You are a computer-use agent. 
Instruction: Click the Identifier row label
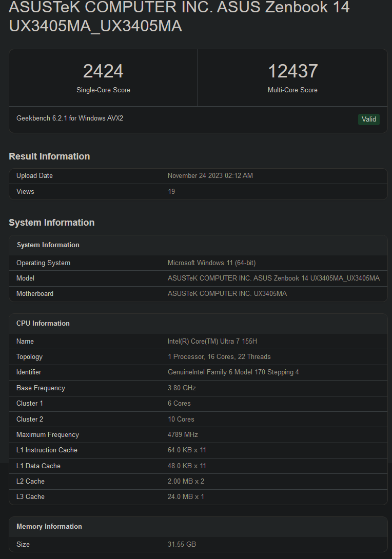point(29,372)
